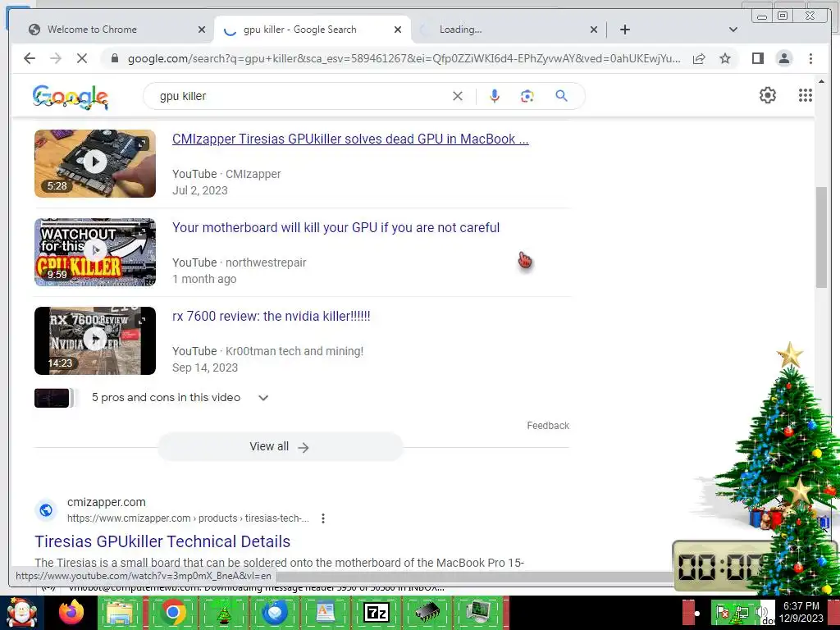Play the 14:23 RX 7600 review thumbnail
This screenshot has width=840, height=630.
coord(95,340)
